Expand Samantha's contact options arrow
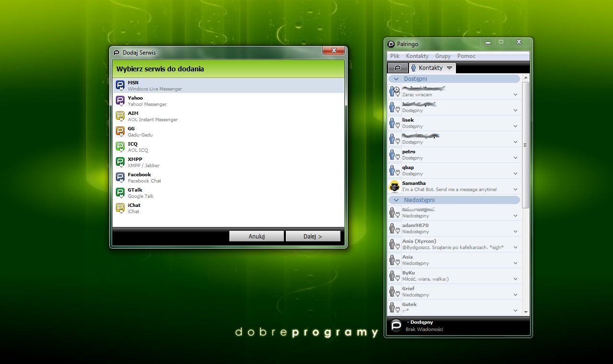This screenshot has width=613, height=364. [515, 190]
